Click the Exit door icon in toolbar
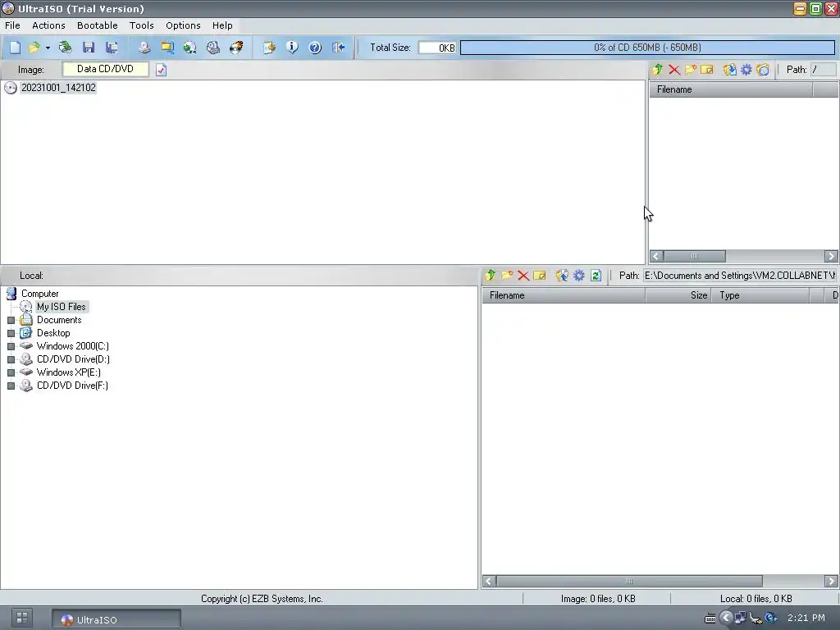Viewport: 840px width, 630px height. coord(338,48)
